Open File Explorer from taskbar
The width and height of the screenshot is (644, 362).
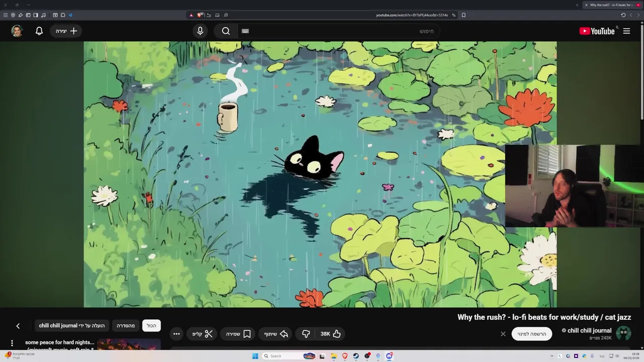click(334, 356)
